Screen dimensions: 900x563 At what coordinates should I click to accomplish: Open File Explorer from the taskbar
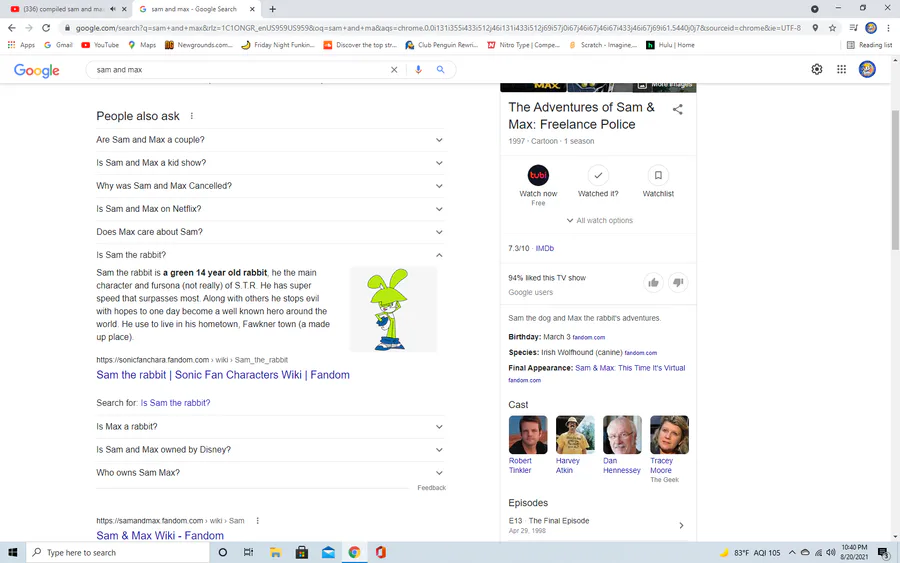click(x=275, y=552)
